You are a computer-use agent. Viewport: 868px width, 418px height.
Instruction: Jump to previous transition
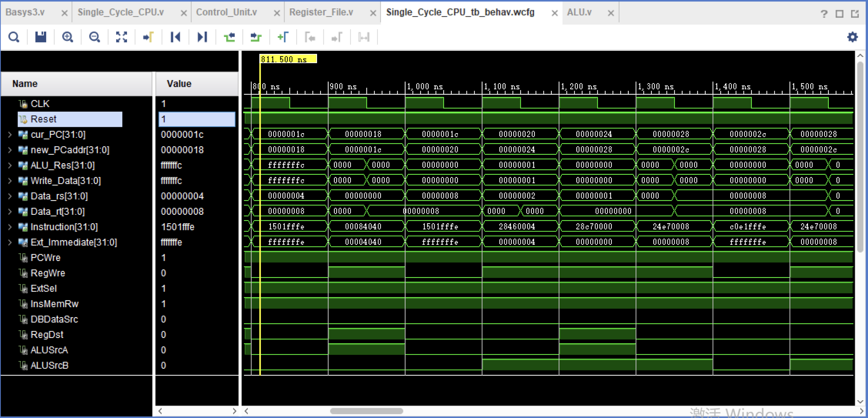coord(229,37)
